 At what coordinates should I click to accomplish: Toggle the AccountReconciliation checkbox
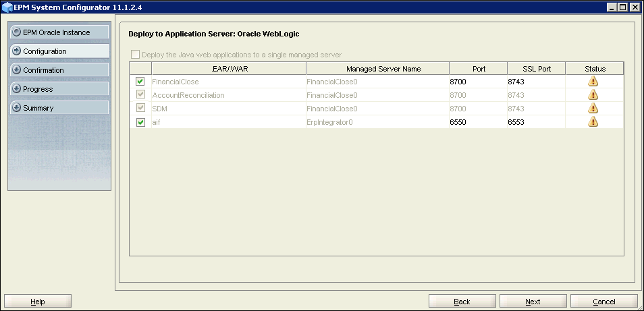(x=140, y=95)
